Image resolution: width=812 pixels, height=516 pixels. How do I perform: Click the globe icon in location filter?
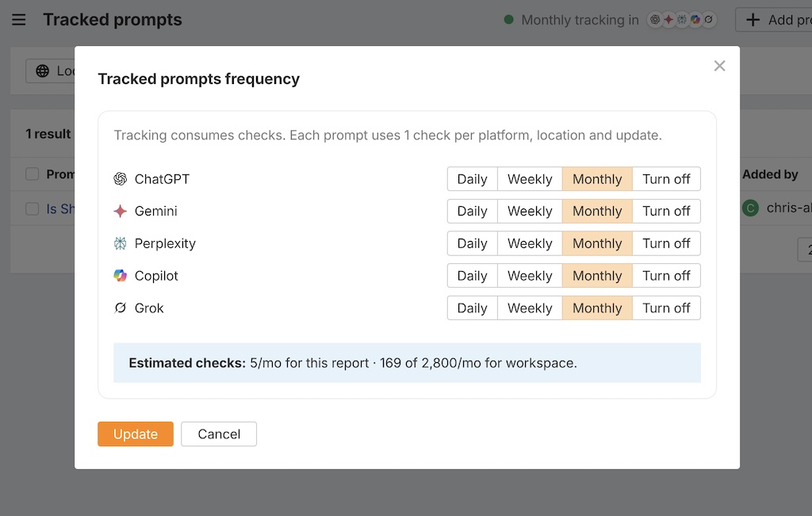click(x=43, y=71)
